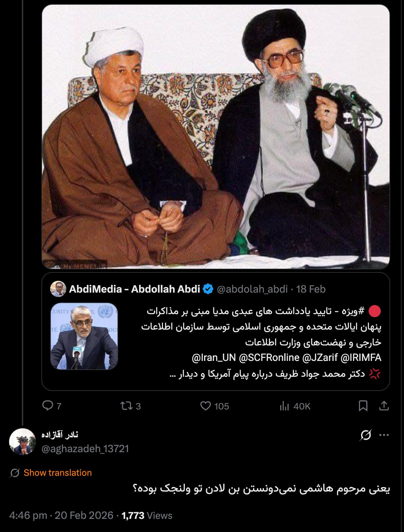The width and height of the screenshot is (404, 532).
Task: Open the @aghazadeh_13721 profile handle
Action: (x=85, y=449)
